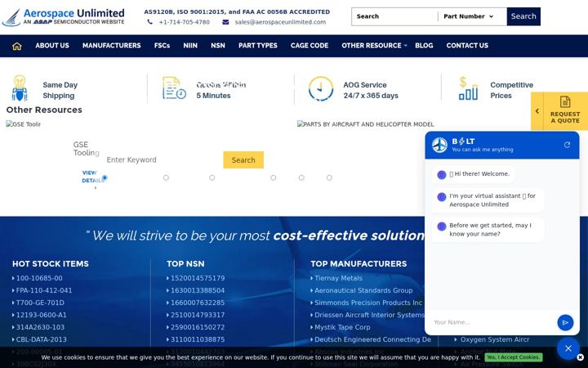The height and width of the screenshot is (368, 588).
Task: Collapse the Request A Quote side arrow
Action: [537, 111]
